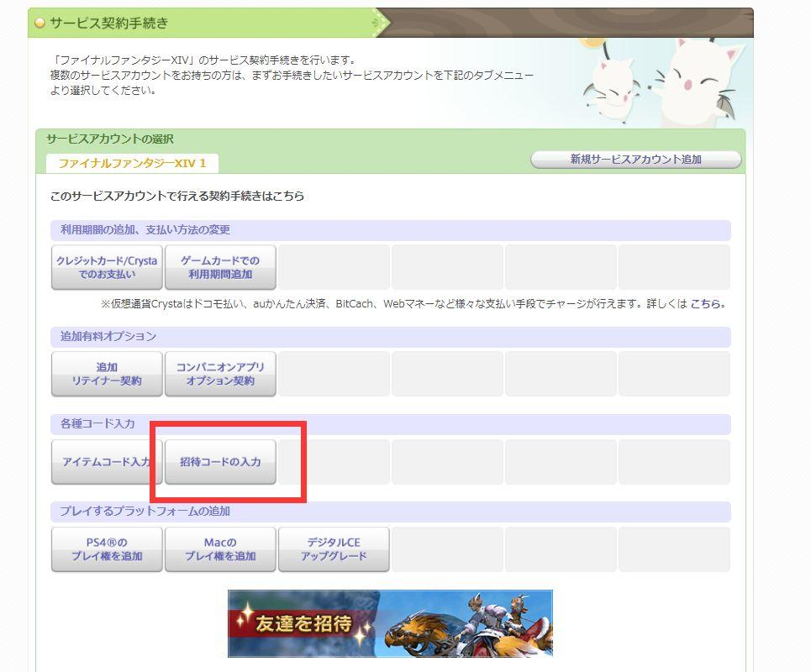Click ゲームカードでの利用期間追加 button
The width and height of the screenshot is (811, 672).
tap(220, 267)
